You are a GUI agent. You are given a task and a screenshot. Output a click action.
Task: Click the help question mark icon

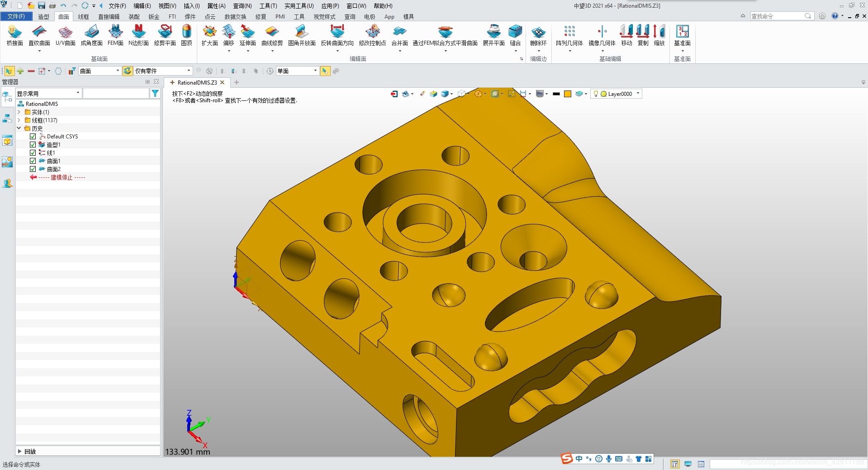(835, 16)
